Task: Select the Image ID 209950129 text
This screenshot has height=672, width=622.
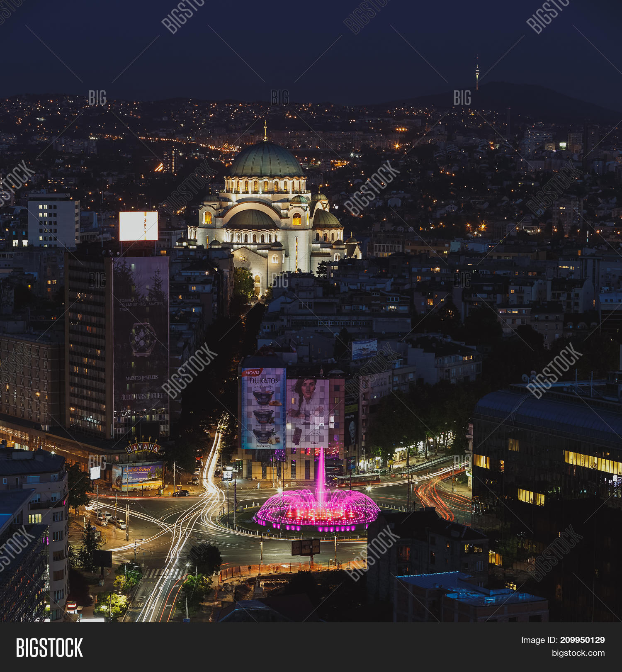Action: [x=563, y=640]
